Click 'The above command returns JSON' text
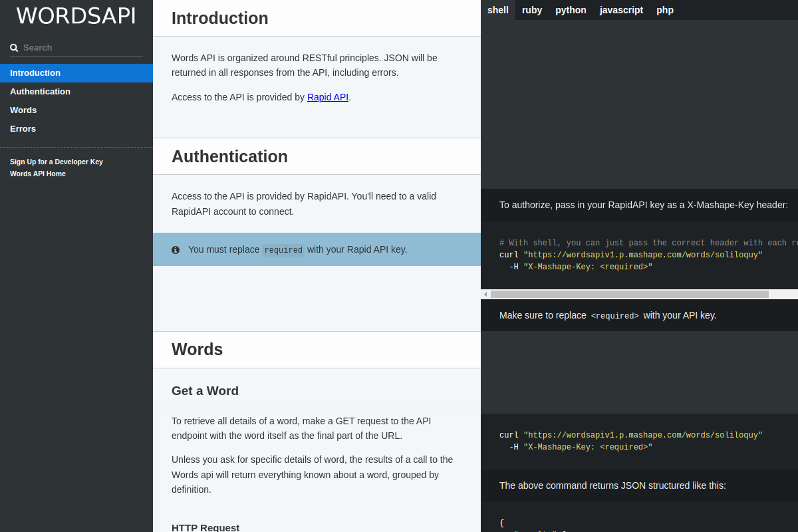The width and height of the screenshot is (798, 532). [612, 485]
